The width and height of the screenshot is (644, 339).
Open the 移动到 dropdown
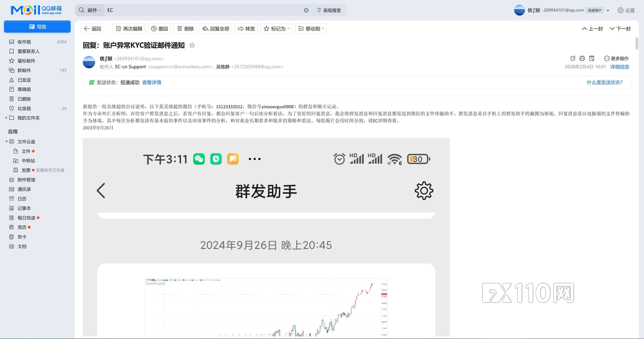click(311, 29)
